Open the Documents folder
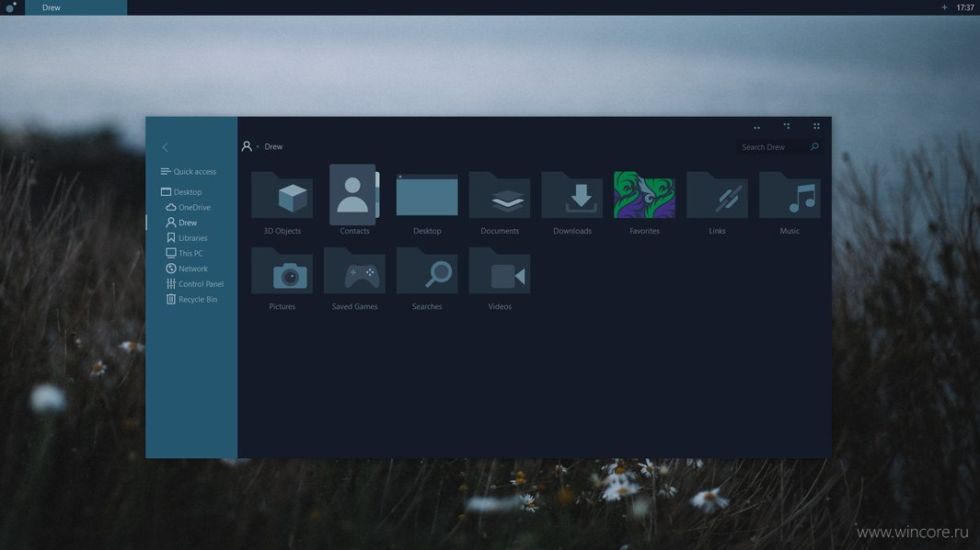Image resolution: width=980 pixels, height=550 pixels. tap(500, 196)
